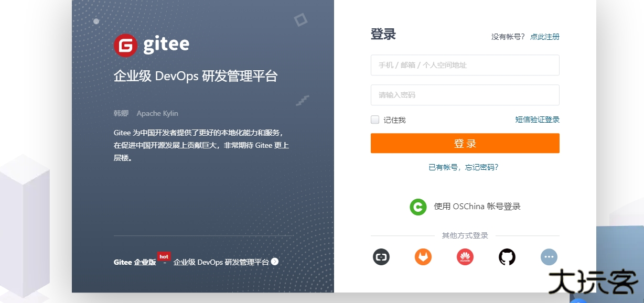Open the Gitee 企业版 link
644x303 pixels.
(135, 262)
